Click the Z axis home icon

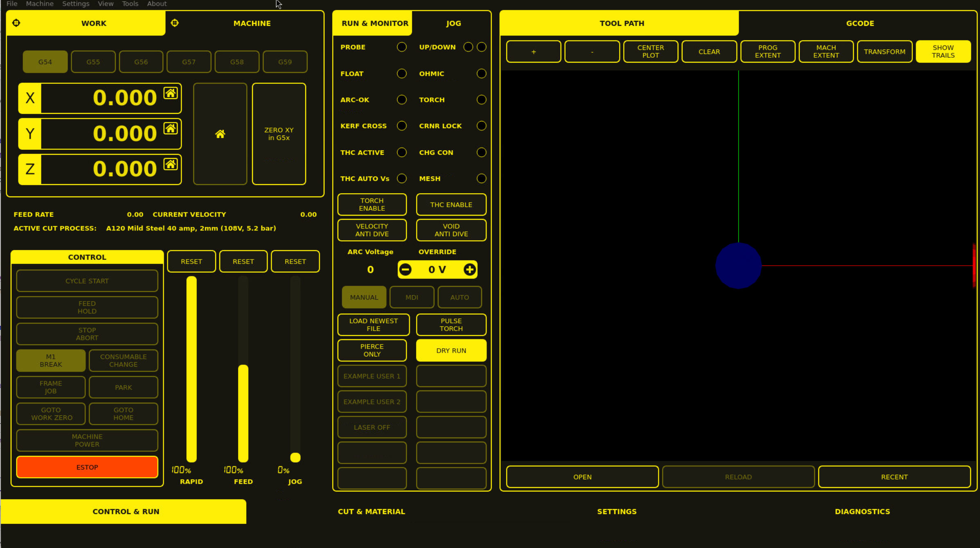(x=171, y=164)
